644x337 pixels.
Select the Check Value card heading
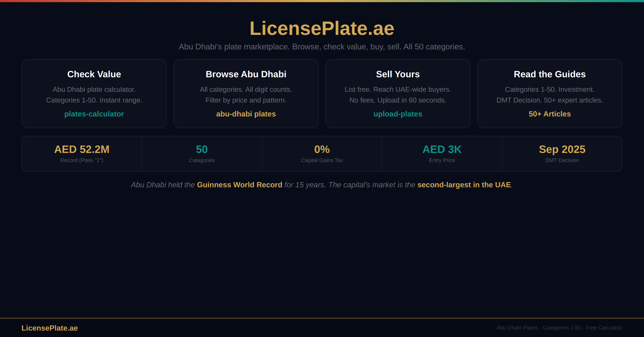click(94, 74)
